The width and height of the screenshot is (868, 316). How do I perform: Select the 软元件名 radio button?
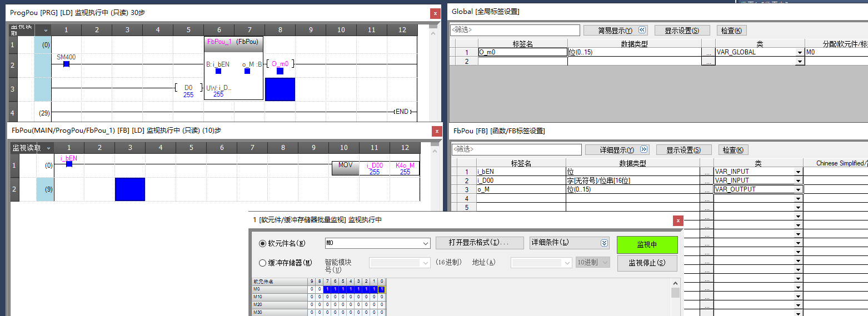click(263, 243)
